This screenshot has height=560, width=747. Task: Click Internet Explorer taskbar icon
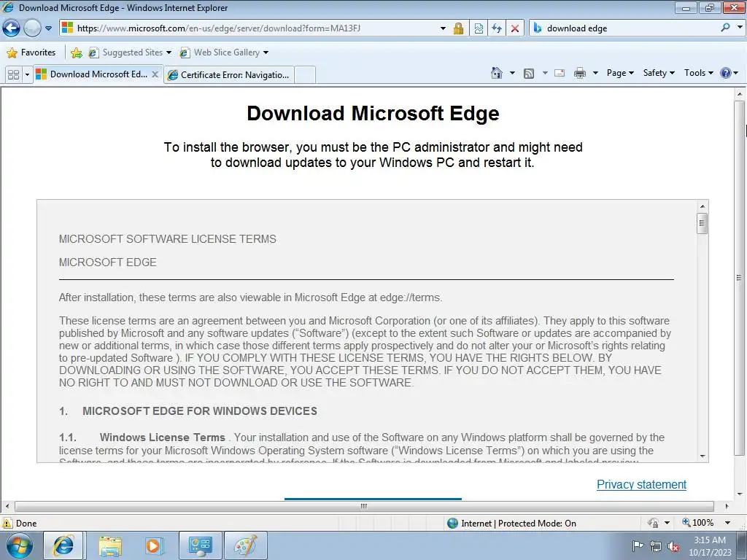63,545
